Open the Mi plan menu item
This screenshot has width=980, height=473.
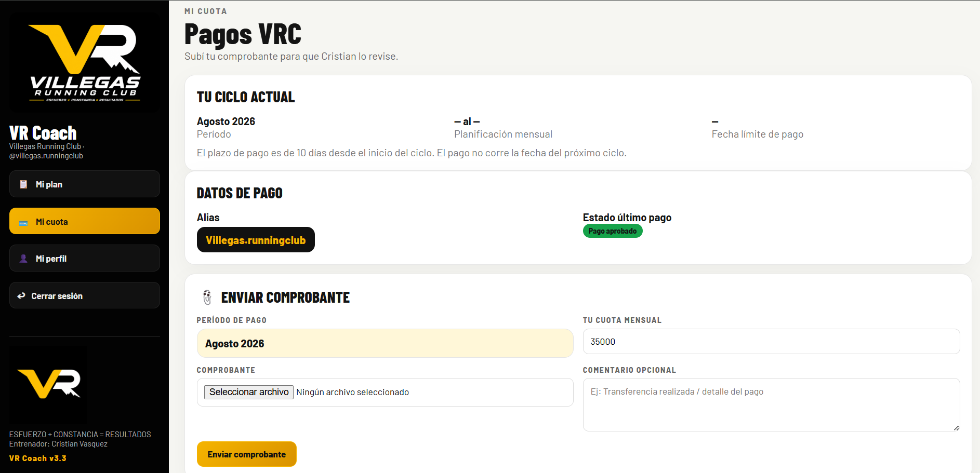click(x=85, y=184)
